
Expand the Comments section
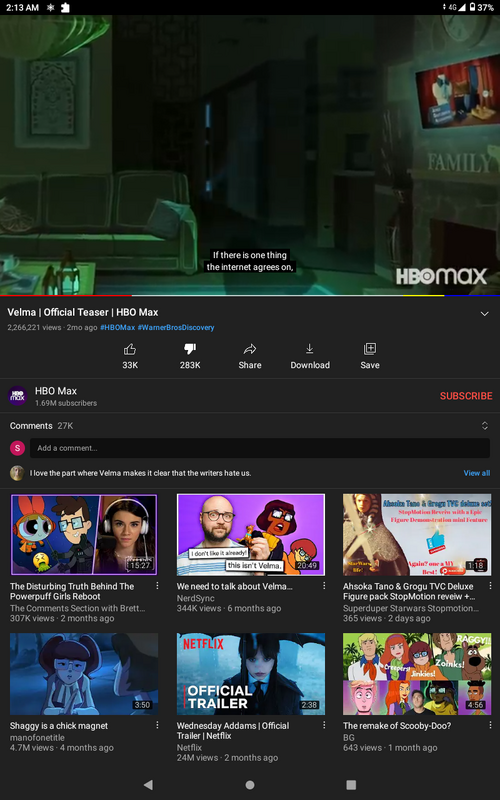tap(485, 426)
